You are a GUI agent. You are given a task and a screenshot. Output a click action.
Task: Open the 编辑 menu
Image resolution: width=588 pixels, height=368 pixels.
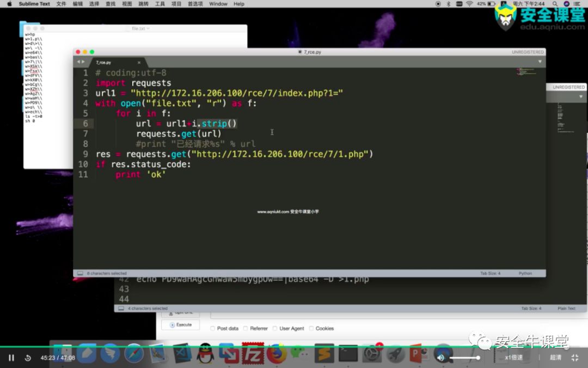[78, 4]
